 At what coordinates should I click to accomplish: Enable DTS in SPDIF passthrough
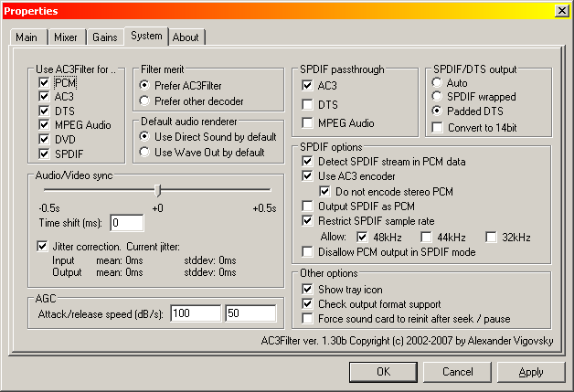pos(307,105)
